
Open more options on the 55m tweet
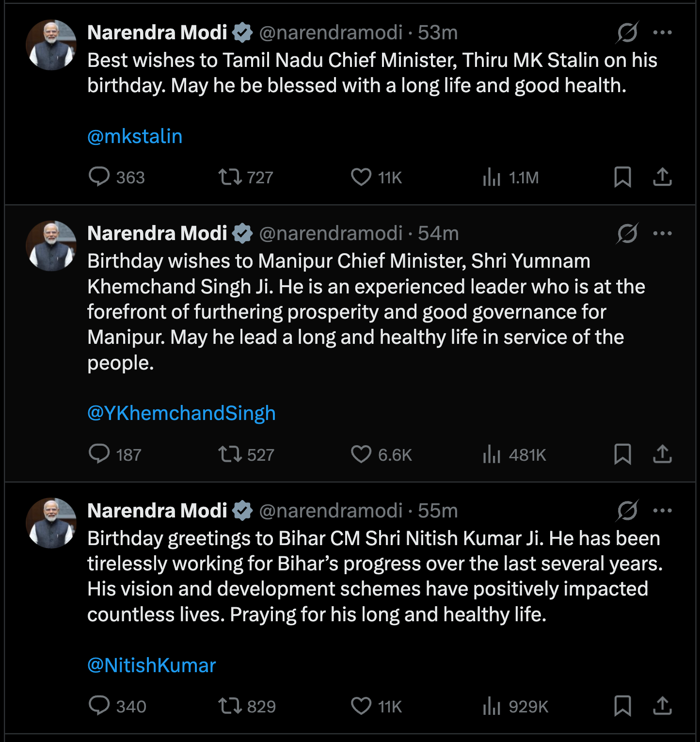tap(662, 511)
